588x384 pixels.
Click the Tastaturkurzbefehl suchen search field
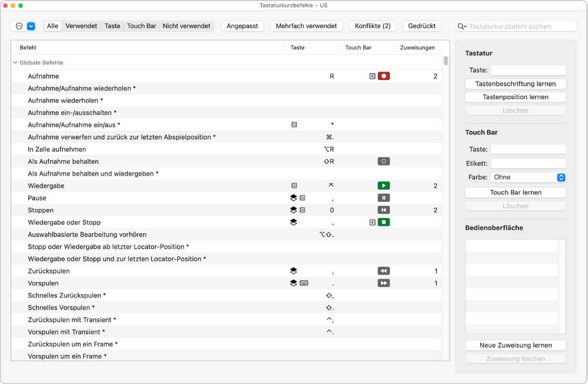click(521, 27)
